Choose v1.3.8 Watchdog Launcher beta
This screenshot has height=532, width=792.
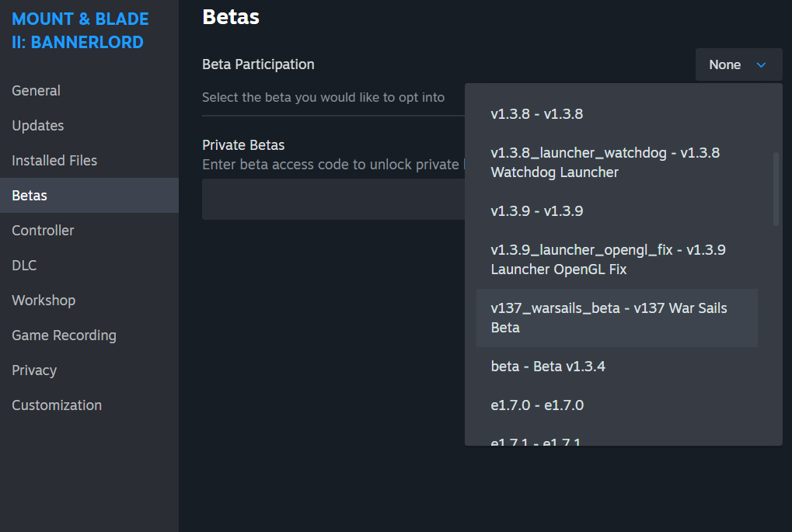605,162
